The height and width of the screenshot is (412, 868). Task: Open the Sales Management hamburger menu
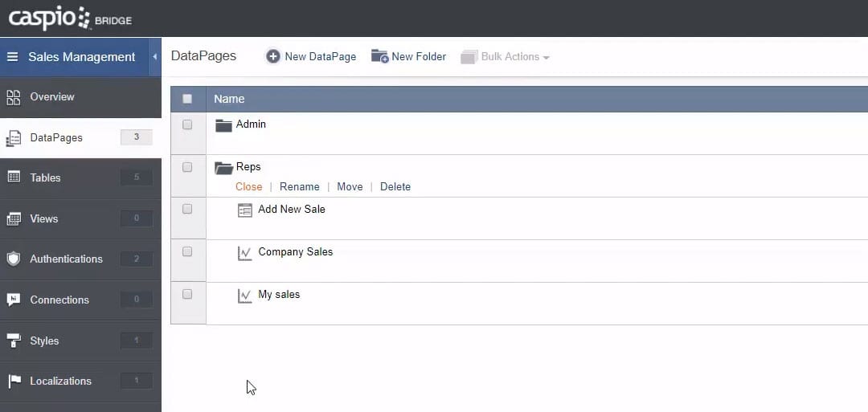(x=12, y=57)
